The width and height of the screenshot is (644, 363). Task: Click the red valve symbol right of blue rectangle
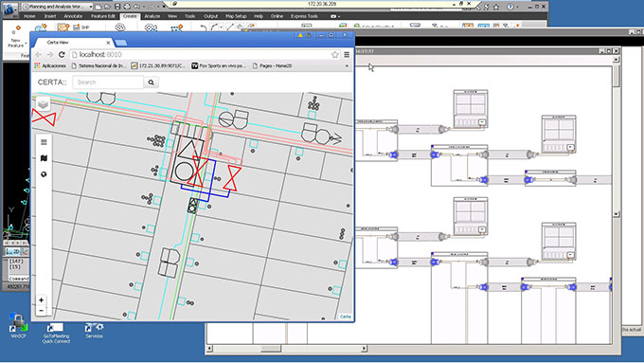pyautogui.click(x=232, y=178)
